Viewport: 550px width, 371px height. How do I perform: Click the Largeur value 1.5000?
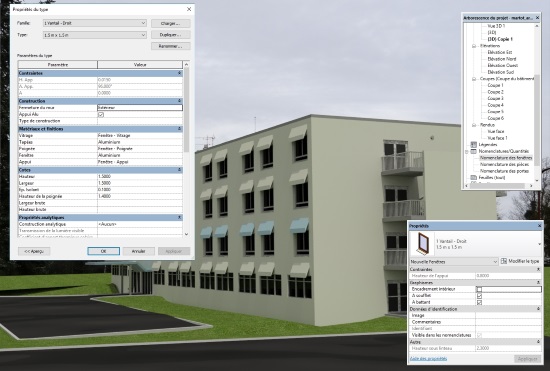[140, 183]
